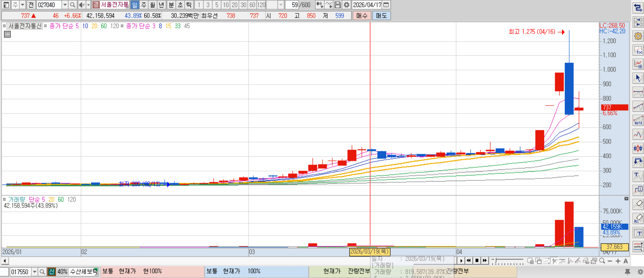Select the 3 interval button
This screenshot has height=278, width=644.
pos(208,5)
